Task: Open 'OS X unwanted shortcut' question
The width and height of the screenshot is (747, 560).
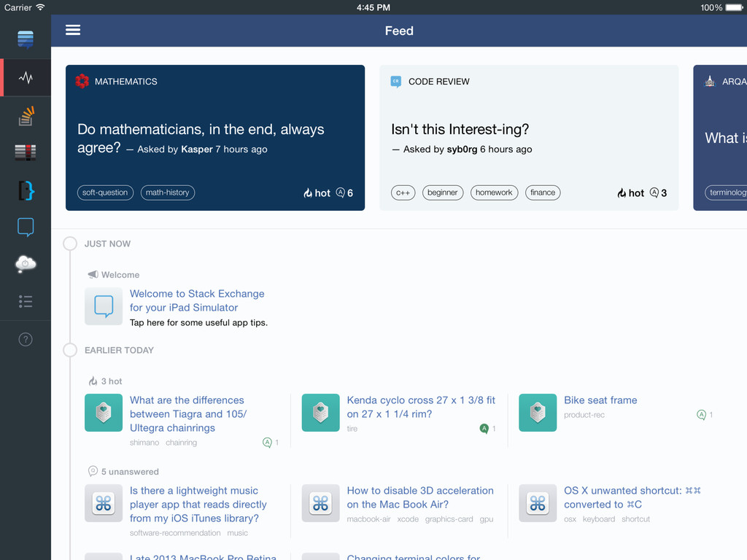Action: tap(632, 497)
